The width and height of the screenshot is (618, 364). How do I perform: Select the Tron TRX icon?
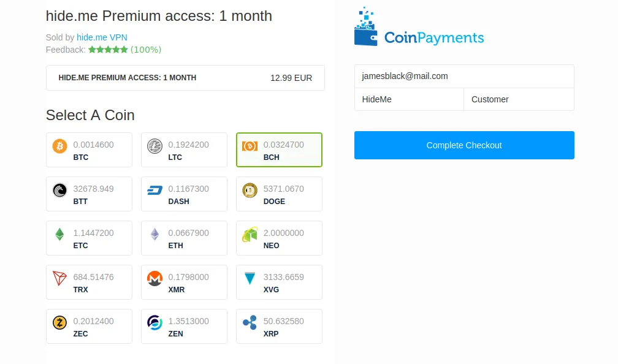60,278
